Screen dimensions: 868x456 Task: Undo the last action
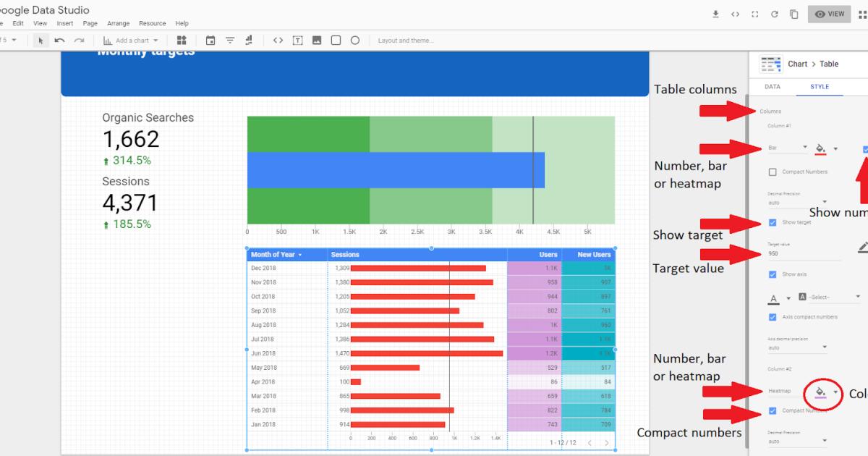(x=60, y=41)
